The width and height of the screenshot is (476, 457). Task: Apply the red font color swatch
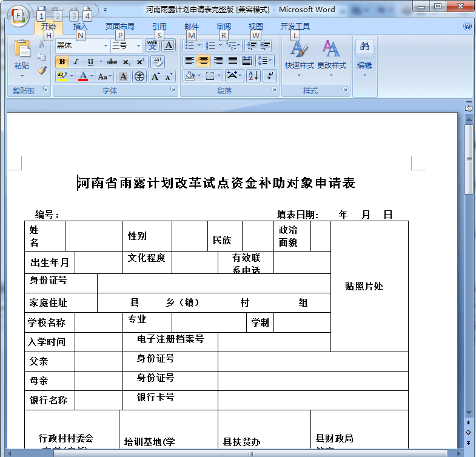83,76
